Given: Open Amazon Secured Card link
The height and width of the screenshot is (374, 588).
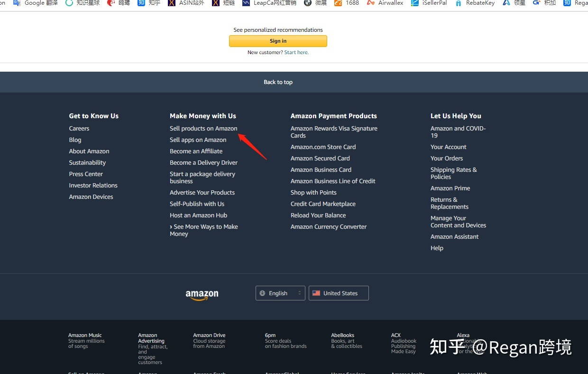Looking at the screenshot, I should [x=320, y=159].
